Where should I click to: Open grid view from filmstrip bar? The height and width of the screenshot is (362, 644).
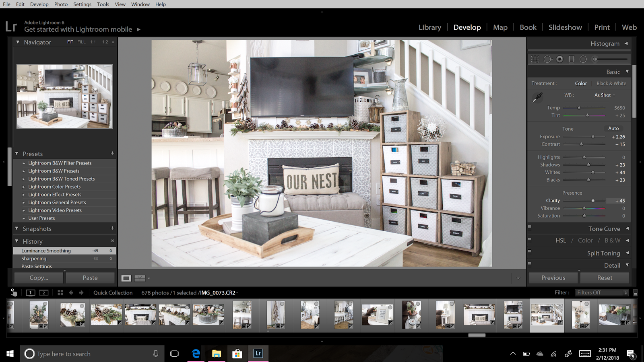[x=60, y=293]
